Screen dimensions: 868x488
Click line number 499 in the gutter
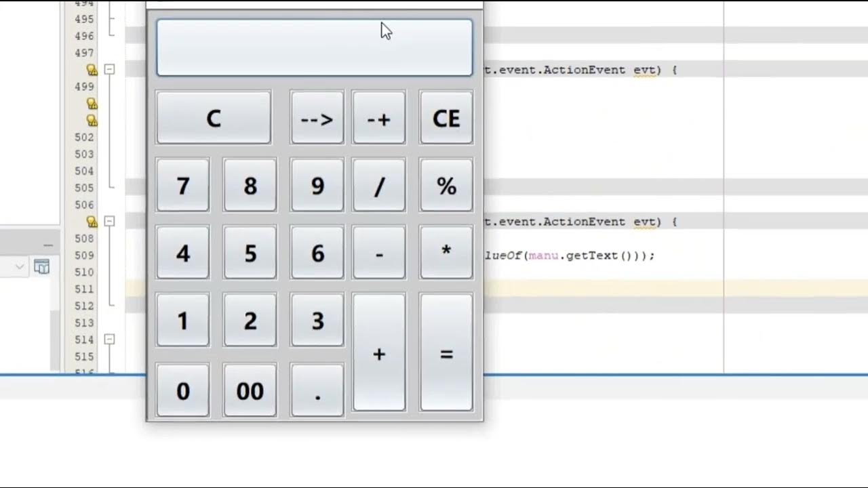[x=84, y=87]
